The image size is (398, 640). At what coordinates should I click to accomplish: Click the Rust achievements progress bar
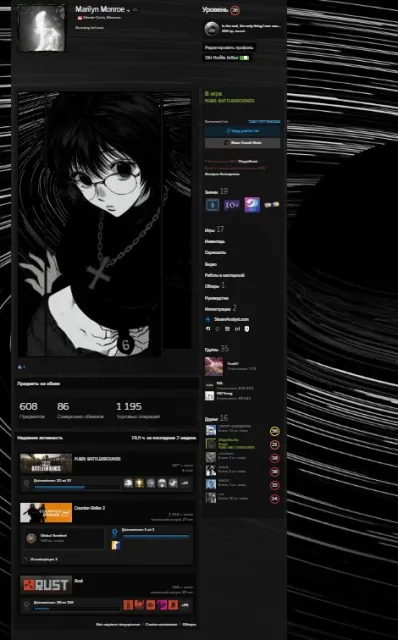coord(78,609)
